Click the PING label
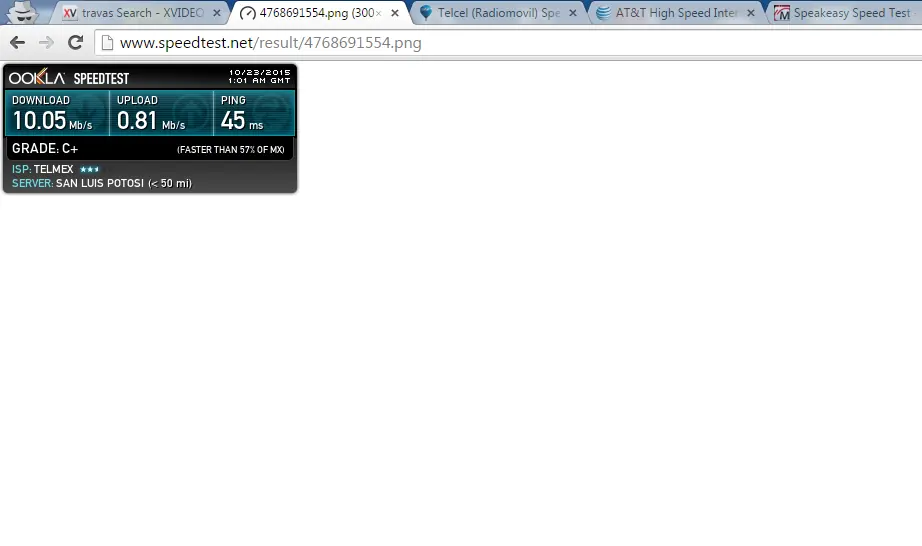 coord(233,100)
